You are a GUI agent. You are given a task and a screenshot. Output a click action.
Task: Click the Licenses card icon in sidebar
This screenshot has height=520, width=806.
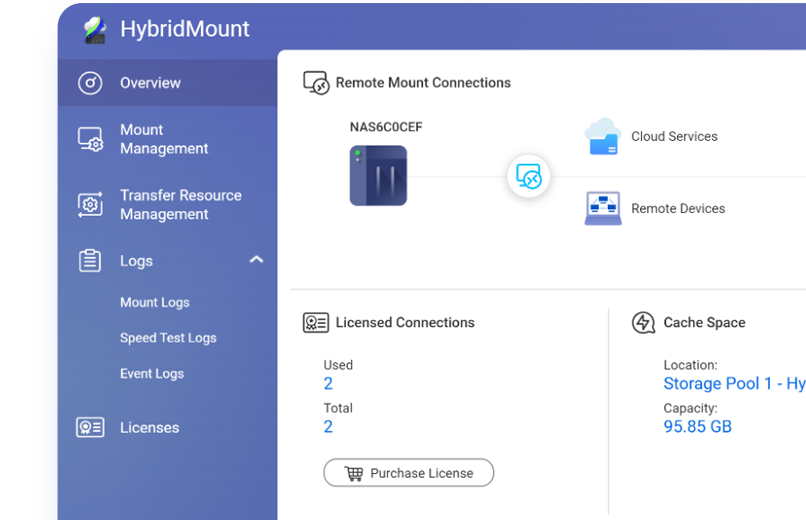[x=90, y=428]
